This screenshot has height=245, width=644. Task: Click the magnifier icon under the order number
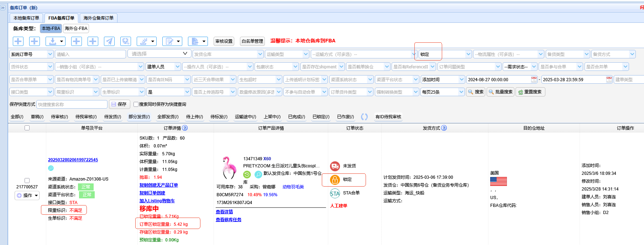coord(51,168)
